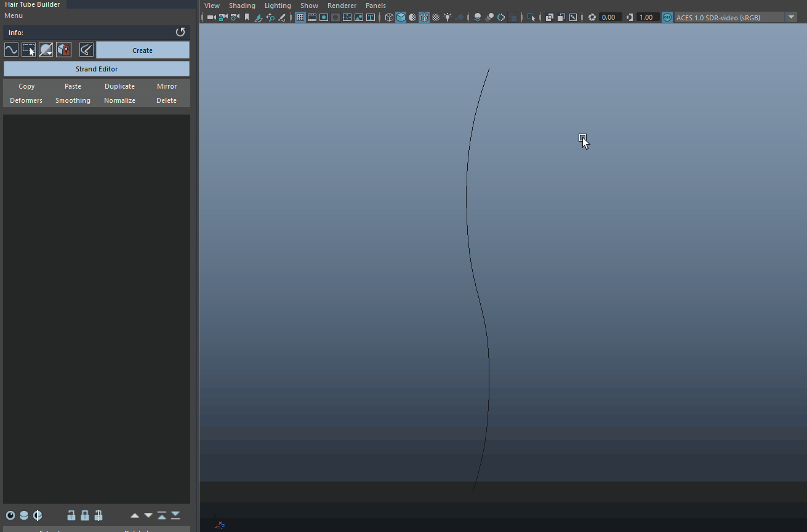Toggle color management on the viewport

point(667,17)
